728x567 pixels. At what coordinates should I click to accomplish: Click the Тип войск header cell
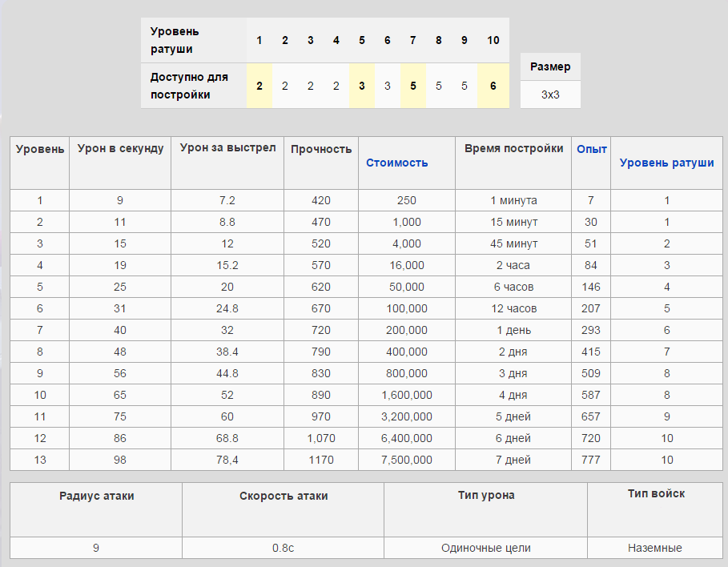point(655,494)
